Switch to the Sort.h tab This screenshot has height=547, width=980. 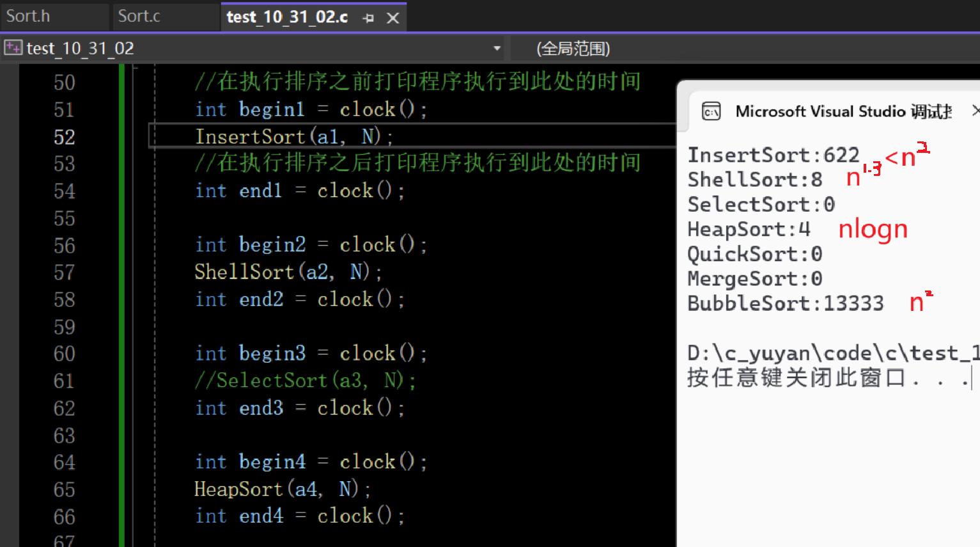[28, 16]
